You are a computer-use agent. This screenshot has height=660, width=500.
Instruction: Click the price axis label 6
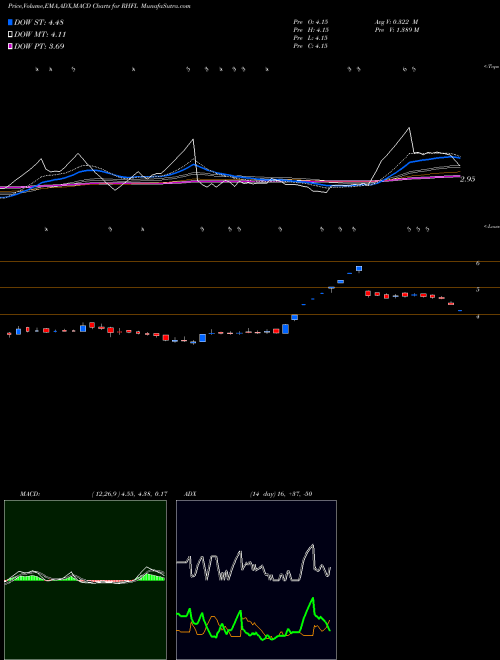tap(478, 263)
